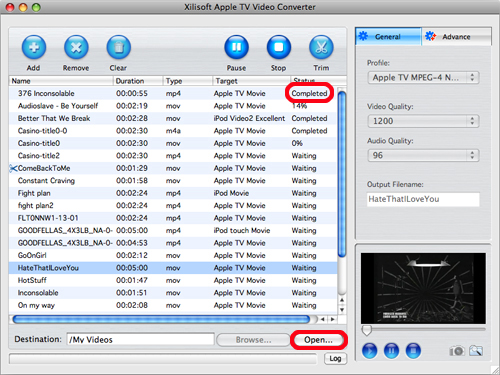
Task: Open the snapshot folder icon
Action: tap(476, 351)
